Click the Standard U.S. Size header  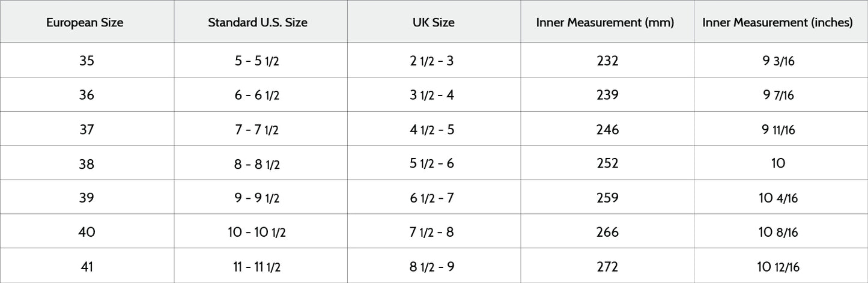258,23
